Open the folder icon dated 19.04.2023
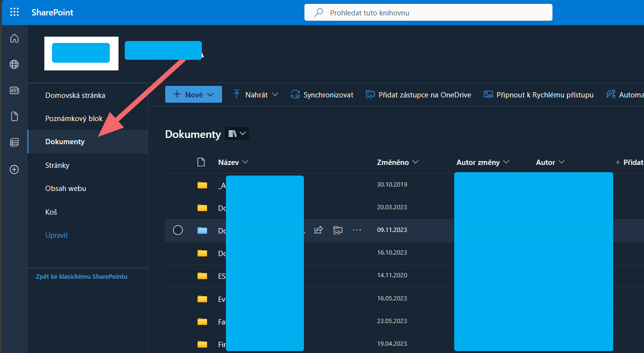 202,344
